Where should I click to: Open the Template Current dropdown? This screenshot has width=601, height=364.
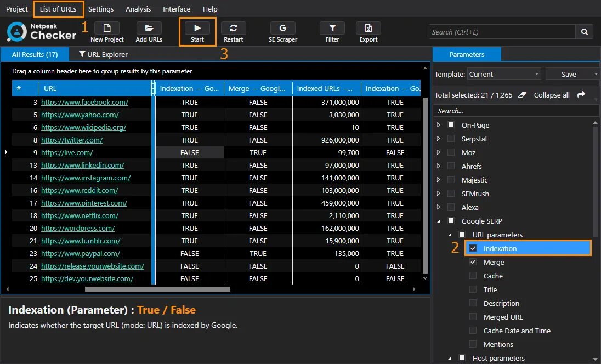503,74
